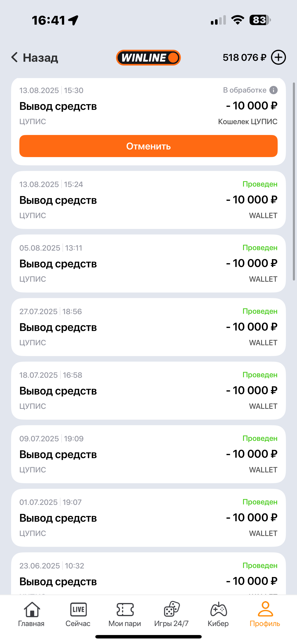The width and height of the screenshot is (297, 644).
Task: Open the 27.07.2025 18:56 withdrawal entry
Action: click(x=148, y=327)
